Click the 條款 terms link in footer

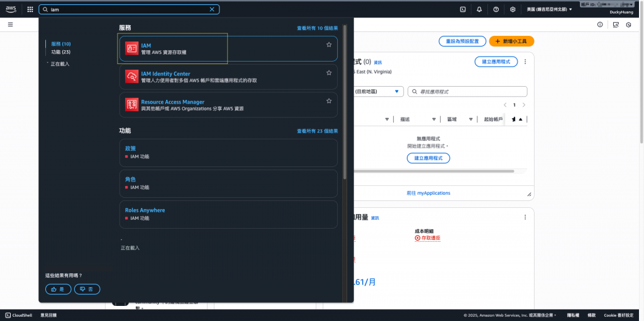pos(591,315)
